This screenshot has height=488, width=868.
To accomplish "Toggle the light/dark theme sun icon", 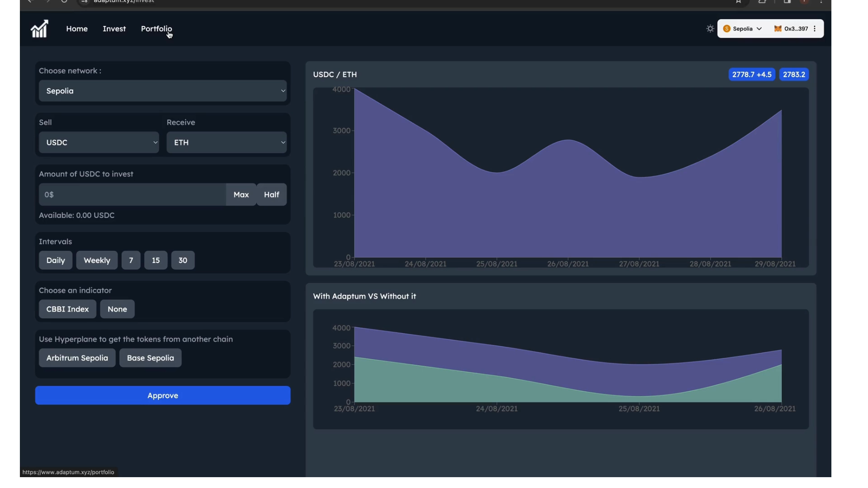I will click(x=710, y=28).
